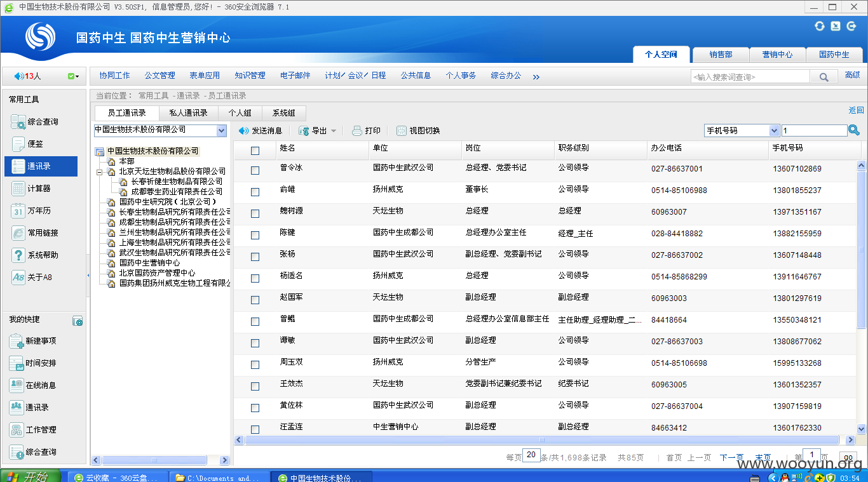
Task: Check the box for 魏树源
Action: point(255,213)
